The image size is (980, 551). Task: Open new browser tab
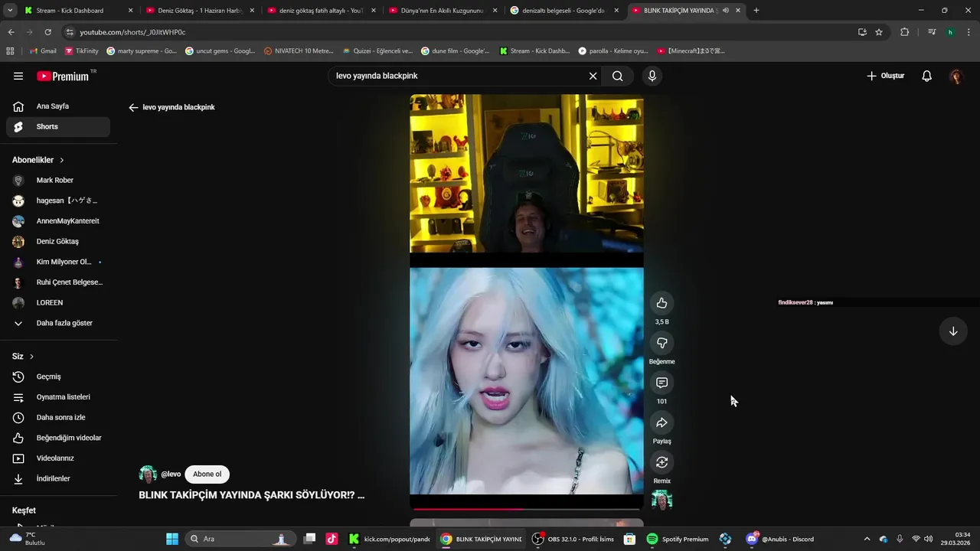(756, 11)
